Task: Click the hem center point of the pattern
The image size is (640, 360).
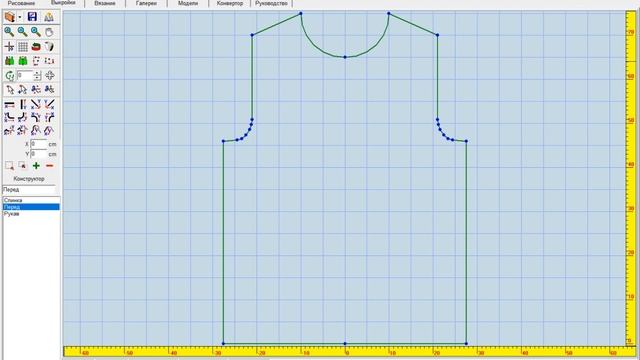Action: point(345,344)
